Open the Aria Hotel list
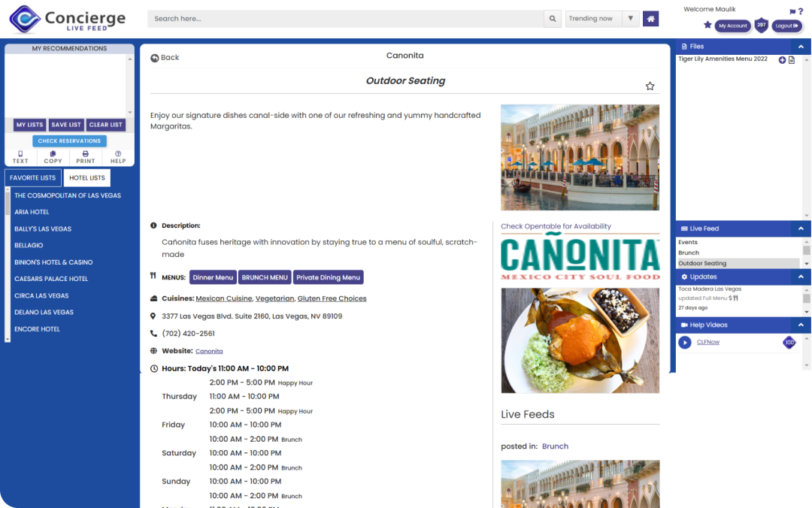 click(x=32, y=213)
